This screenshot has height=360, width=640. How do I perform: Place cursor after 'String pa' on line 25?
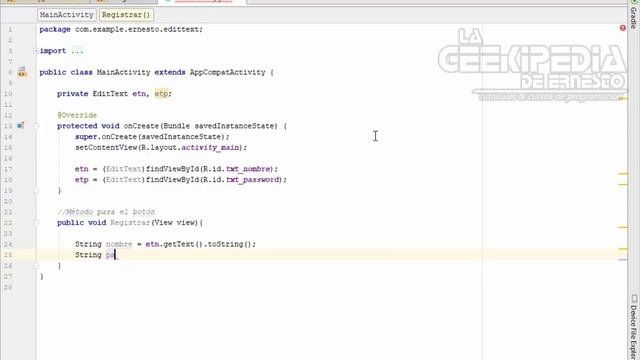(x=116, y=255)
